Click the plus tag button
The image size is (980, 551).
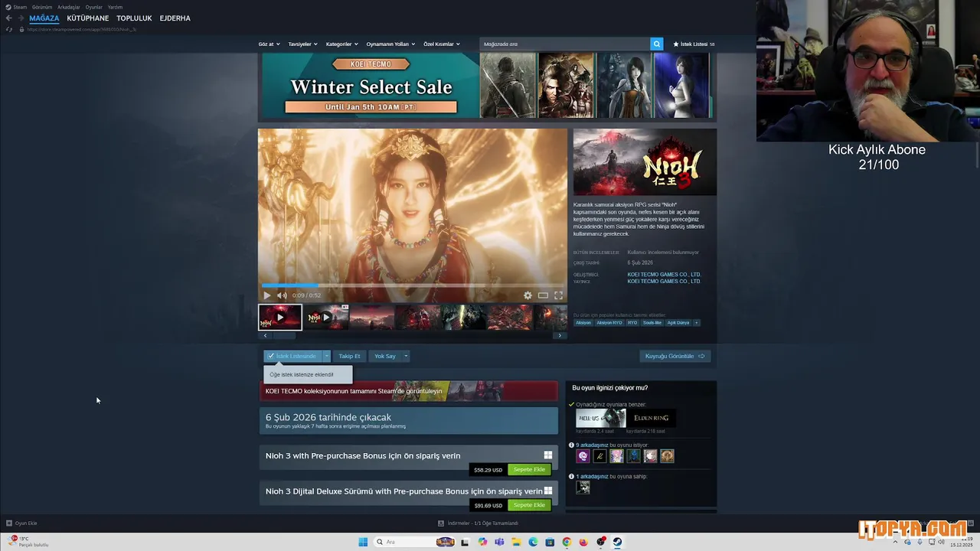(696, 323)
